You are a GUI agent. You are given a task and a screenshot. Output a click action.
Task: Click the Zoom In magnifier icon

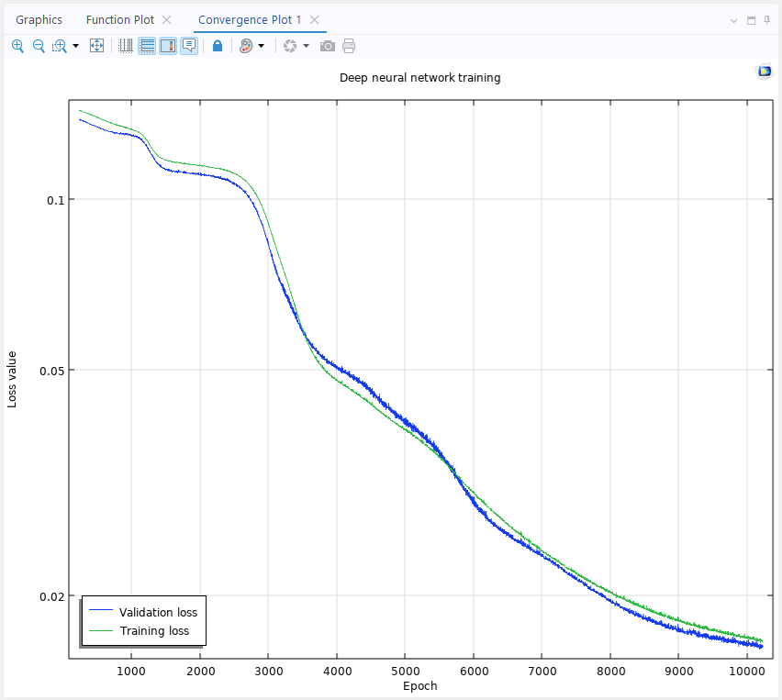pyautogui.click(x=17, y=46)
